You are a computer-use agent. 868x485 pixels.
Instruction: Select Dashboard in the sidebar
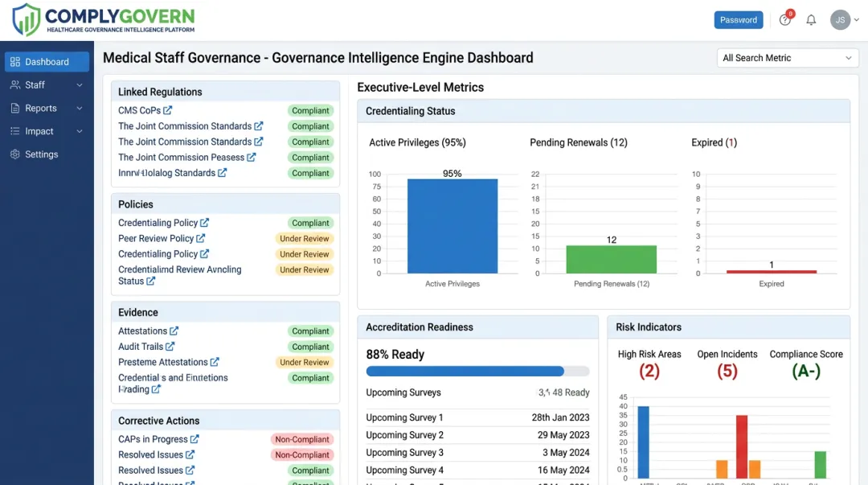(x=47, y=61)
